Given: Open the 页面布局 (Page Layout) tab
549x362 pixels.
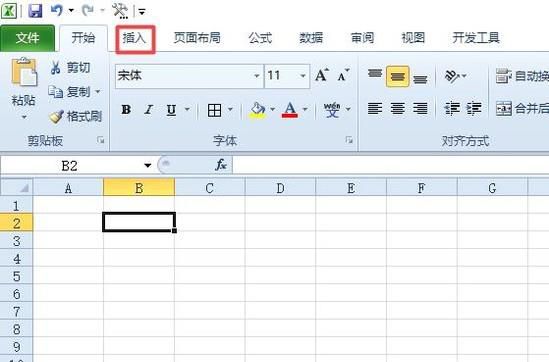Looking at the screenshot, I should click(197, 38).
